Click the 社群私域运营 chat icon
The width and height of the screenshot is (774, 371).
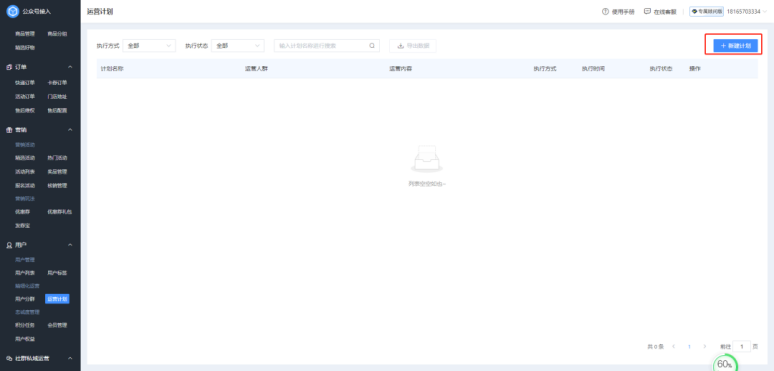9,358
